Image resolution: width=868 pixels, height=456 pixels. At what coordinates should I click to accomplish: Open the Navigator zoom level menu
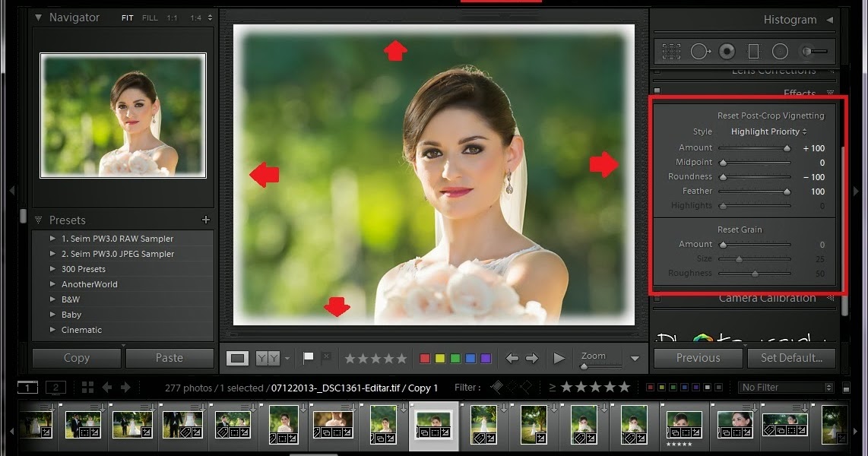[x=210, y=17]
